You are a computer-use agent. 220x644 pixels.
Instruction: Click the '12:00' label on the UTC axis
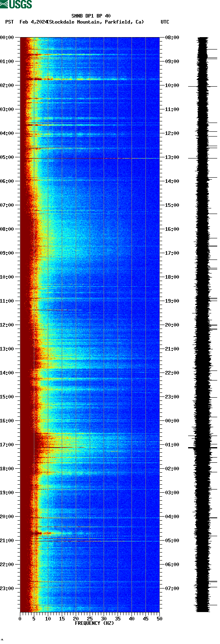172,133
